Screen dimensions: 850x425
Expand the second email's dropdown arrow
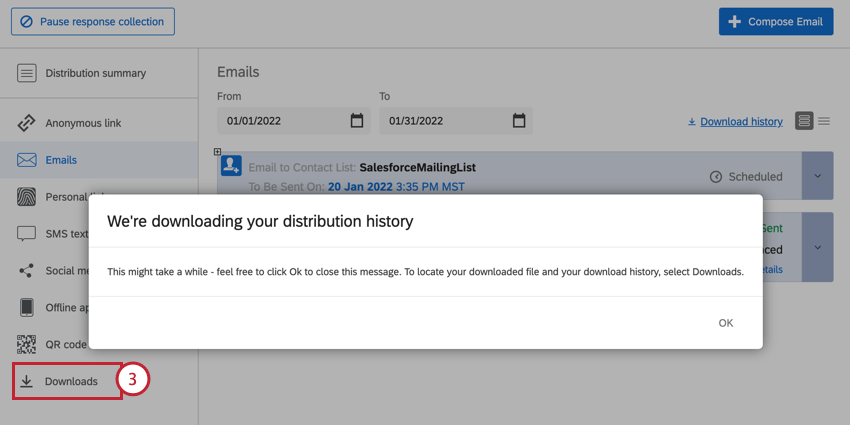coord(817,247)
